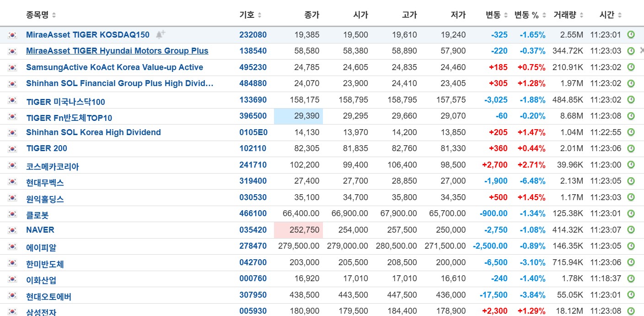This screenshot has width=644, height=316.
Task: Click the clock icon in the 이화산업 row
Action: (631, 278)
